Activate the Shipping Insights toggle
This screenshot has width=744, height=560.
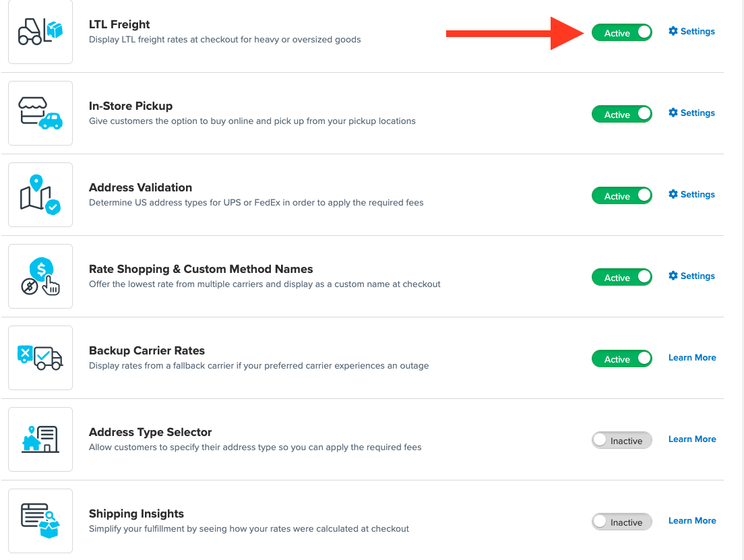pos(621,522)
